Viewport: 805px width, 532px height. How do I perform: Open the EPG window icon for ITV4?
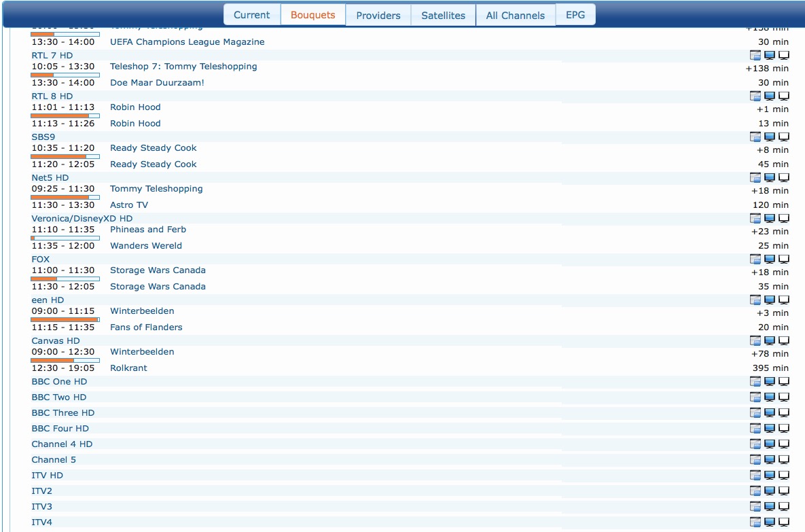[x=755, y=522]
